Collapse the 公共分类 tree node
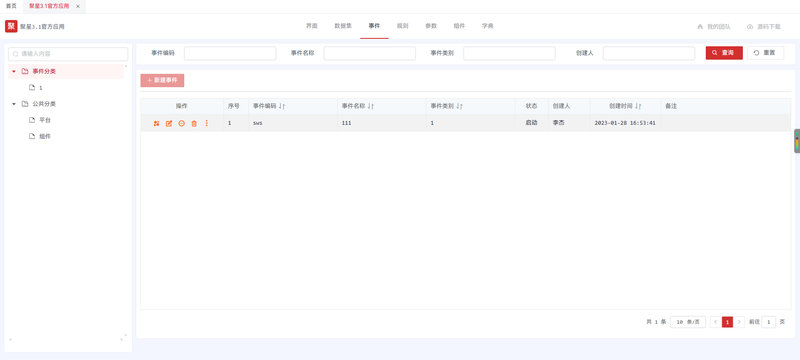This screenshot has width=800, height=360. pyautogui.click(x=14, y=104)
